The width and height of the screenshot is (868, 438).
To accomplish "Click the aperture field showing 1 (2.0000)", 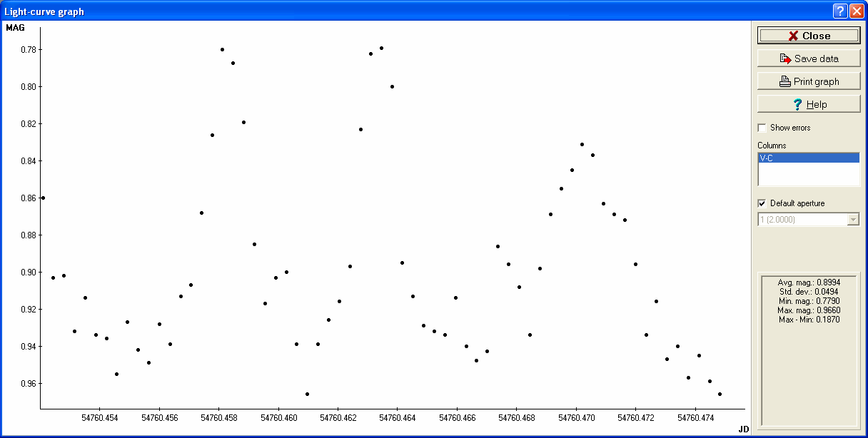I will pyautogui.click(x=801, y=220).
